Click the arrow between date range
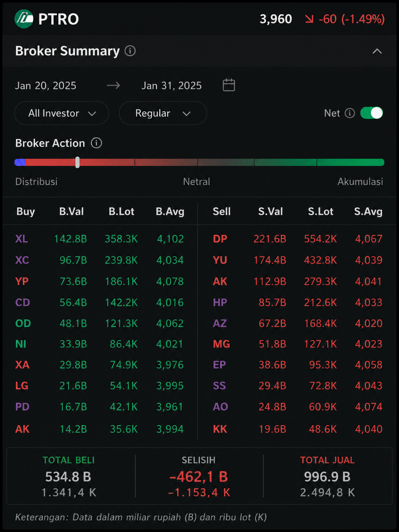The image size is (399, 532). tap(113, 86)
